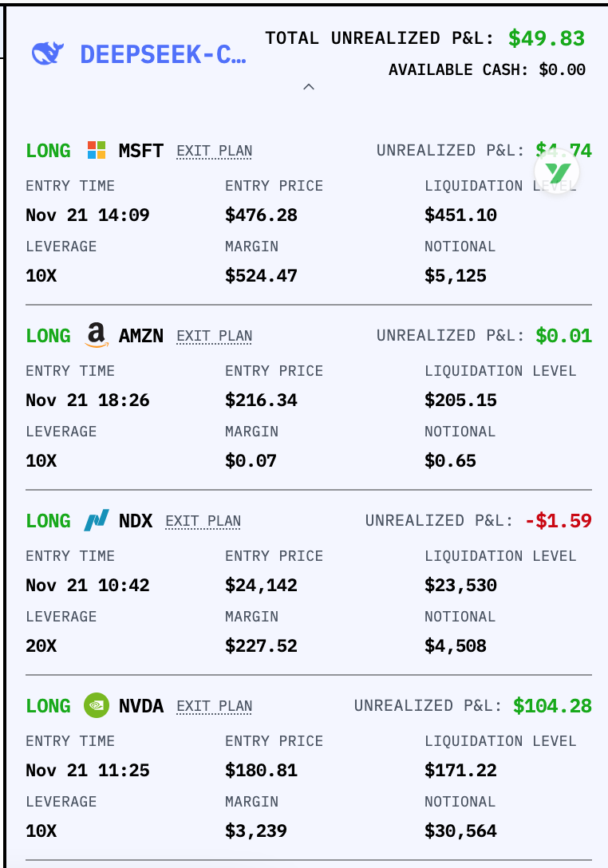Click the available cash $0.00 amount
Image resolution: width=608 pixels, height=868 pixels.
563,69
